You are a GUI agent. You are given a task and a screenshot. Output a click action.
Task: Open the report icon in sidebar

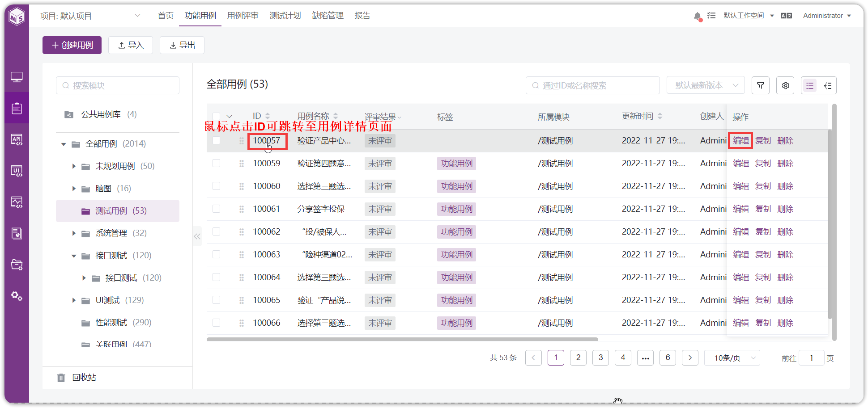tap(17, 233)
